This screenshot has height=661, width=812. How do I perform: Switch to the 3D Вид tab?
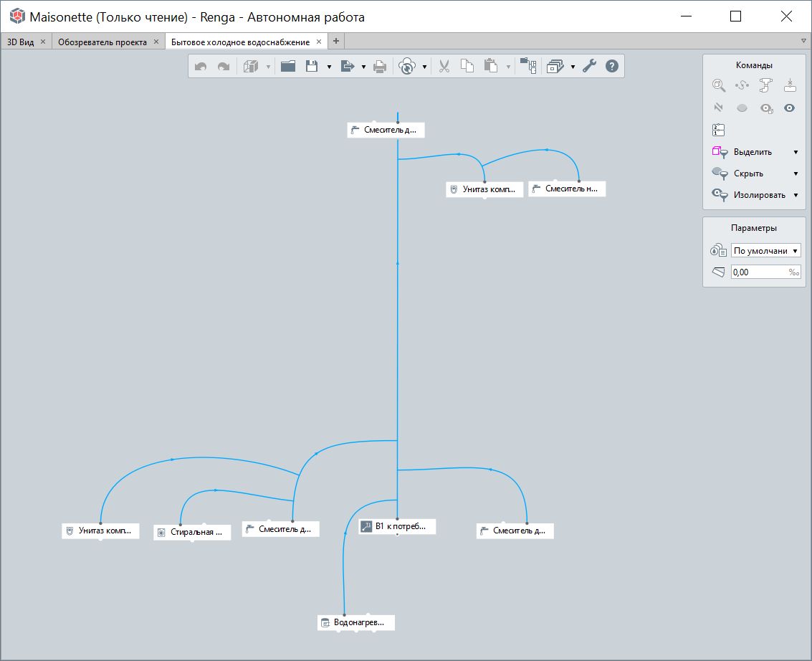coord(20,42)
